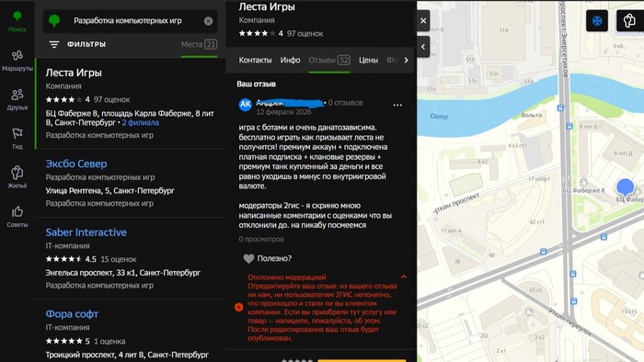
Task: Clear the search query with the X icon
Action: coord(208,21)
